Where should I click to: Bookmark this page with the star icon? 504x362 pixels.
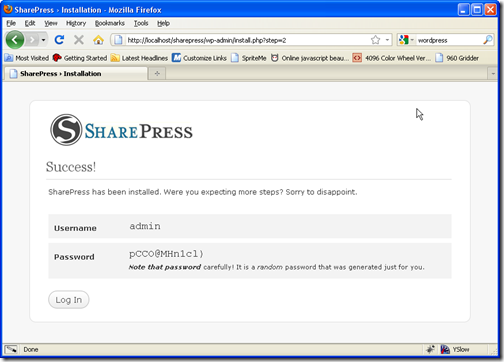coord(375,40)
